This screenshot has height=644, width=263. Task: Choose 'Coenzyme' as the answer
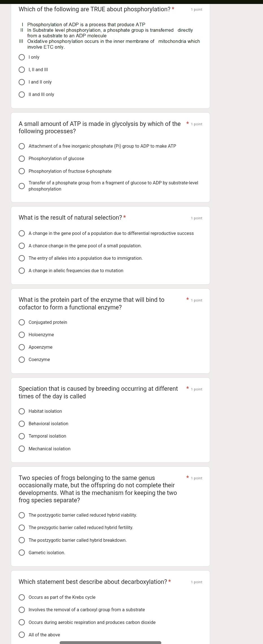(22, 360)
